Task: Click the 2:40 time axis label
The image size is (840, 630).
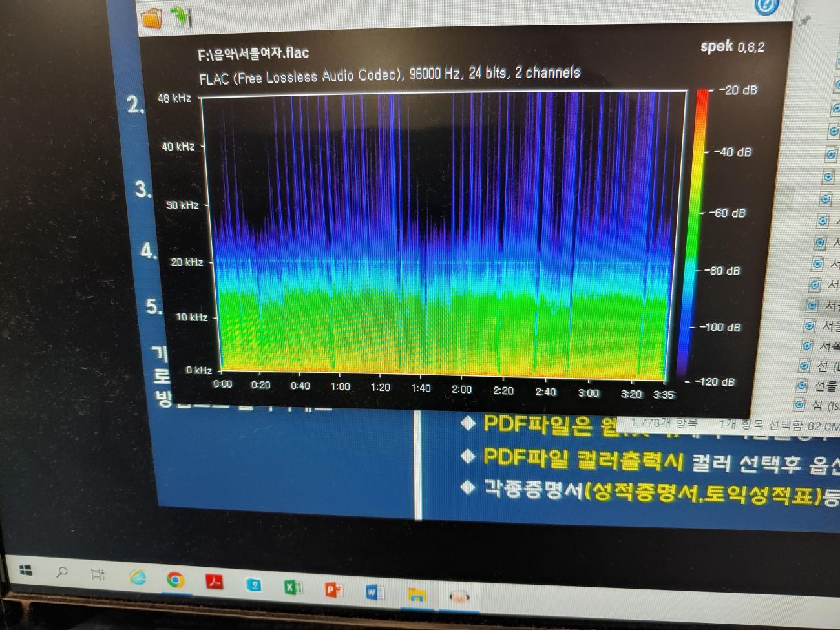Action: tap(545, 392)
